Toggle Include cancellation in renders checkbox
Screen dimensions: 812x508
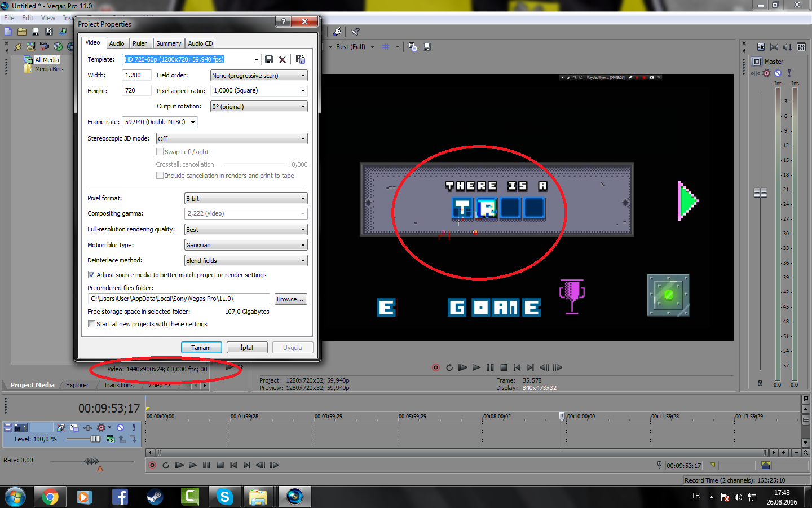click(x=160, y=176)
